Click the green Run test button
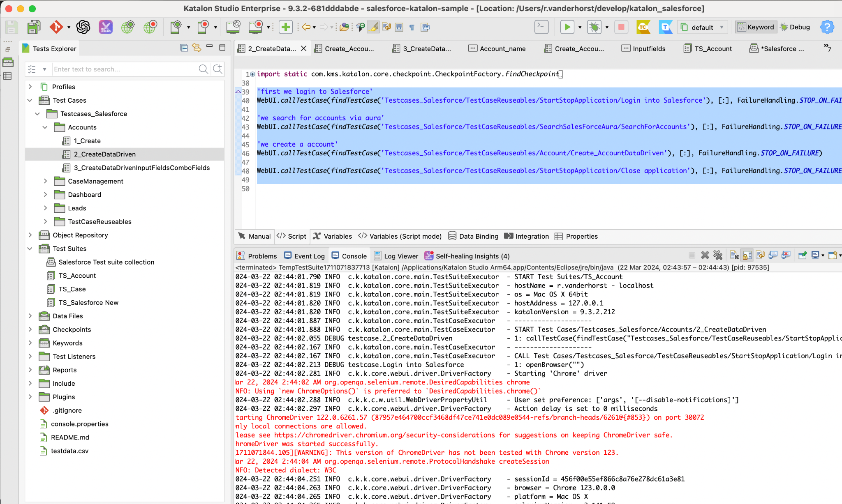Image resolution: width=842 pixels, height=504 pixels. [x=567, y=27]
